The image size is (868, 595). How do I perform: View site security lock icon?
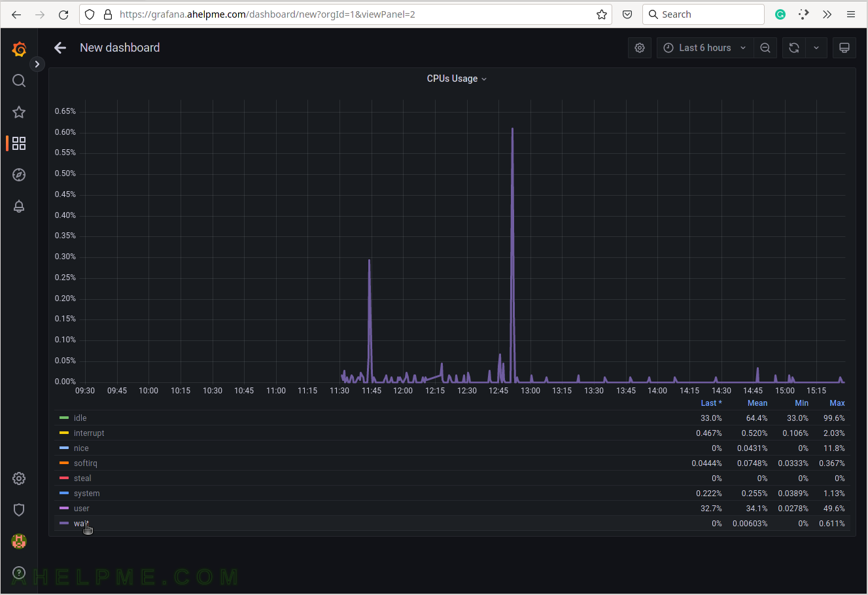click(x=108, y=14)
